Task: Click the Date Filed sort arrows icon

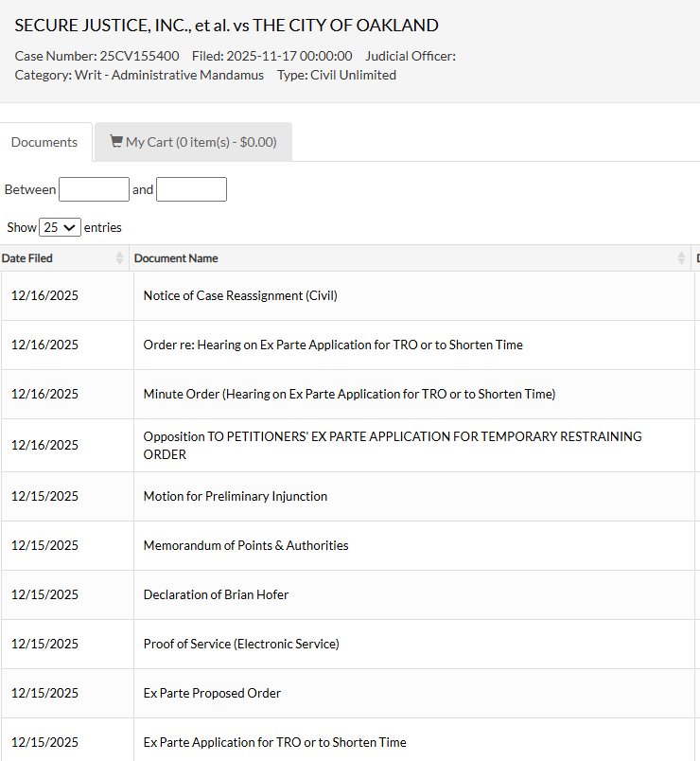Action: coord(119,258)
